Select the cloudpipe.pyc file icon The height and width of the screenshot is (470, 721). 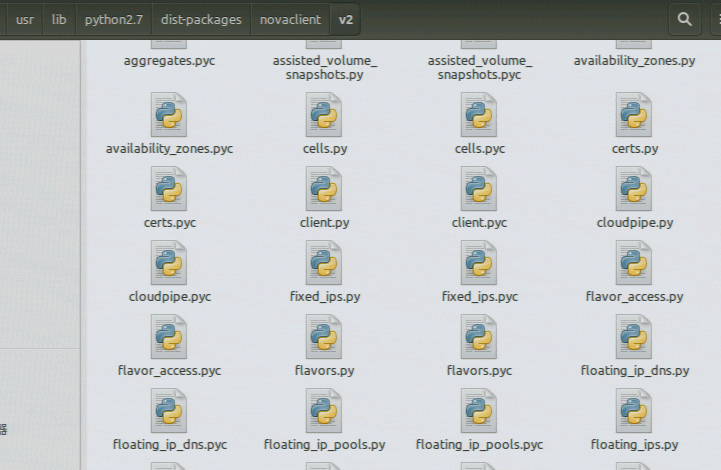pyautogui.click(x=169, y=263)
